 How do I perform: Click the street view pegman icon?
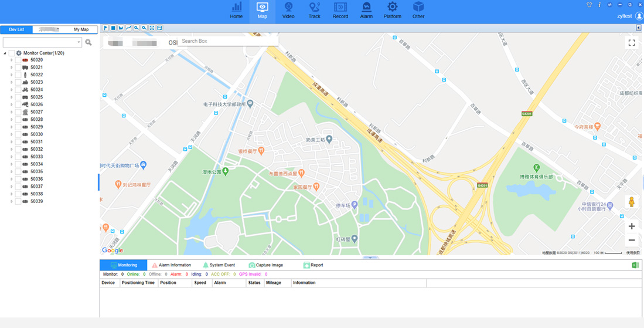click(632, 202)
